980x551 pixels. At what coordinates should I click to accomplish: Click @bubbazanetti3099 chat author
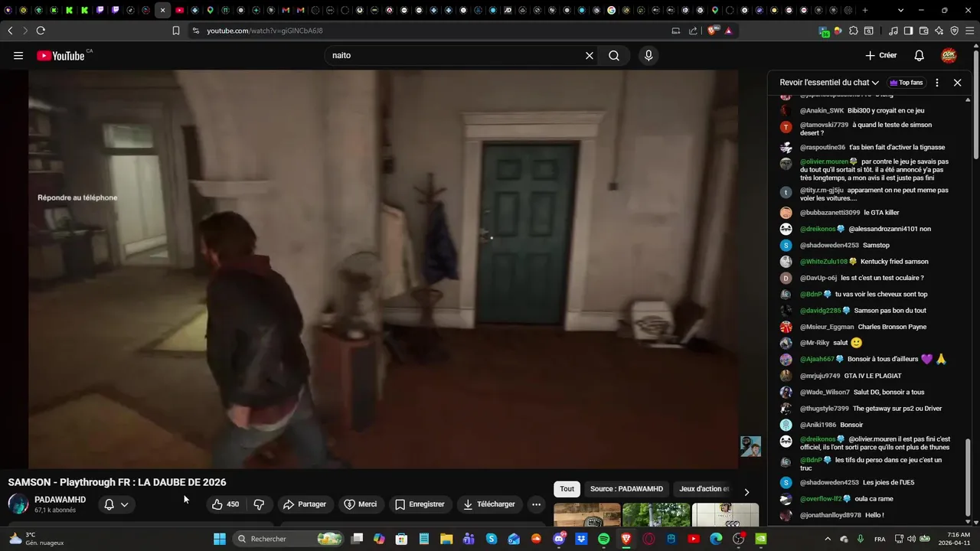[830, 213]
